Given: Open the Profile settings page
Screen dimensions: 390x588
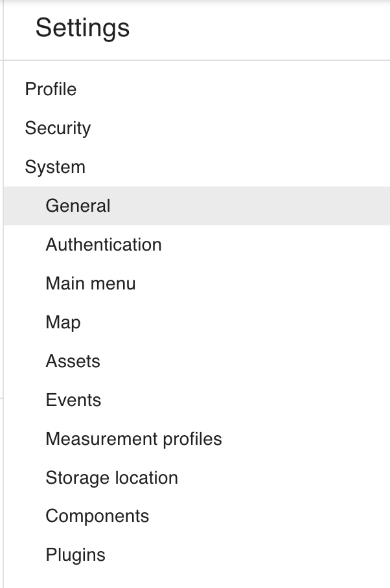Looking at the screenshot, I should click(x=51, y=89).
